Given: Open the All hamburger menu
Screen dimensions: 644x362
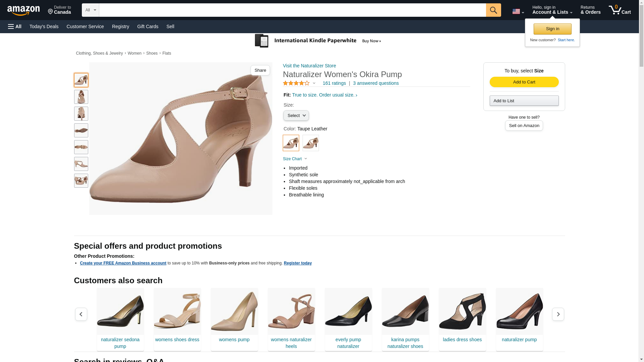Looking at the screenshot, I should pyautogui.click(x=15, y=26).
